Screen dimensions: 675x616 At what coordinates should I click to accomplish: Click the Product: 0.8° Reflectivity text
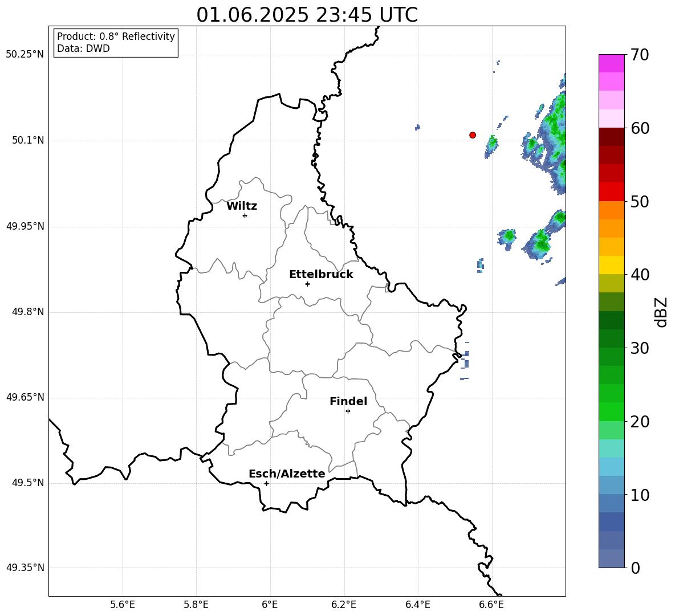pos(116,36)
